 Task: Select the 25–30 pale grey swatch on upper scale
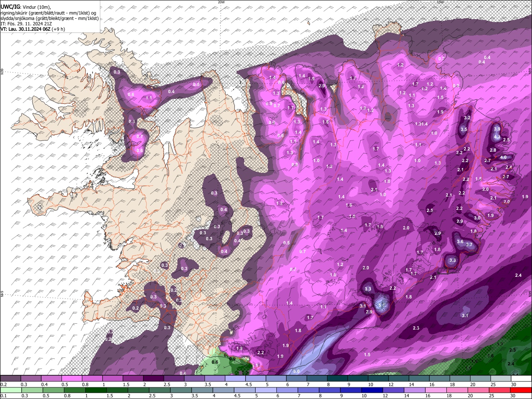pos(501,379)
